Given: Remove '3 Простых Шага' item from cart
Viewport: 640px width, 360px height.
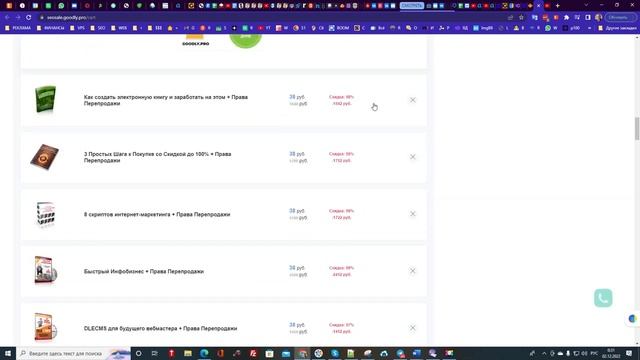Looking at the screenshot, I should [413, 157].
